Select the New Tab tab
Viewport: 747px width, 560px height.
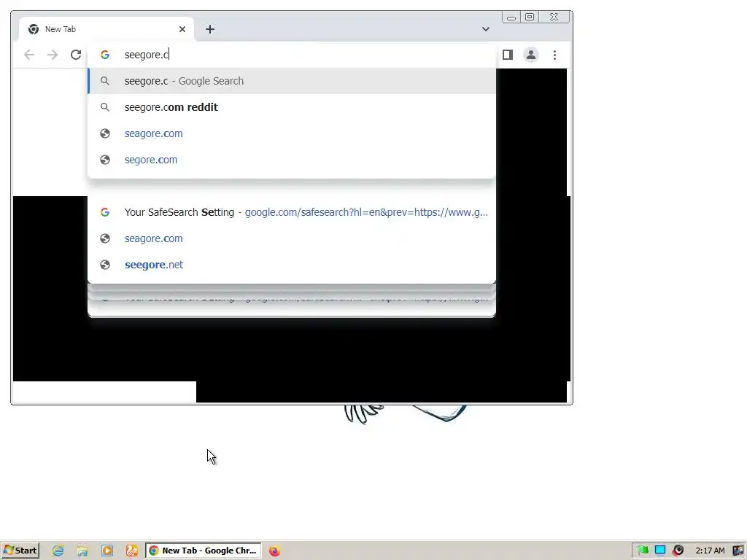click(107, 29)
